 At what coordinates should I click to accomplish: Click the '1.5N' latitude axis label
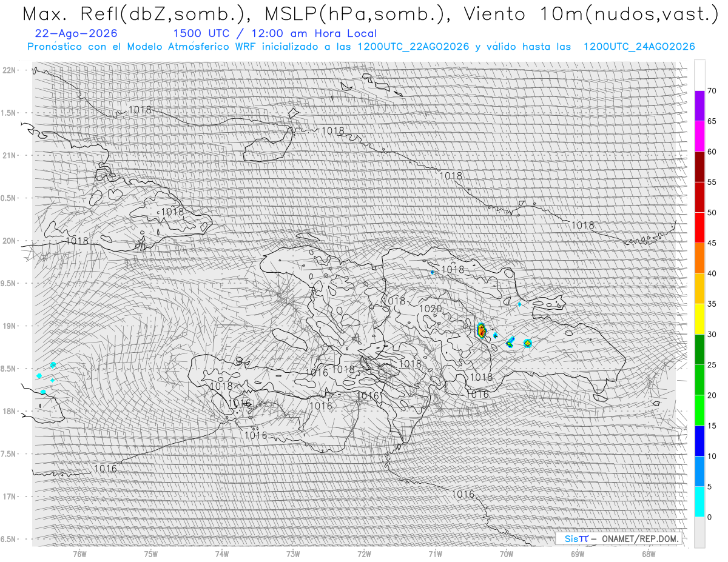(8, 113)
